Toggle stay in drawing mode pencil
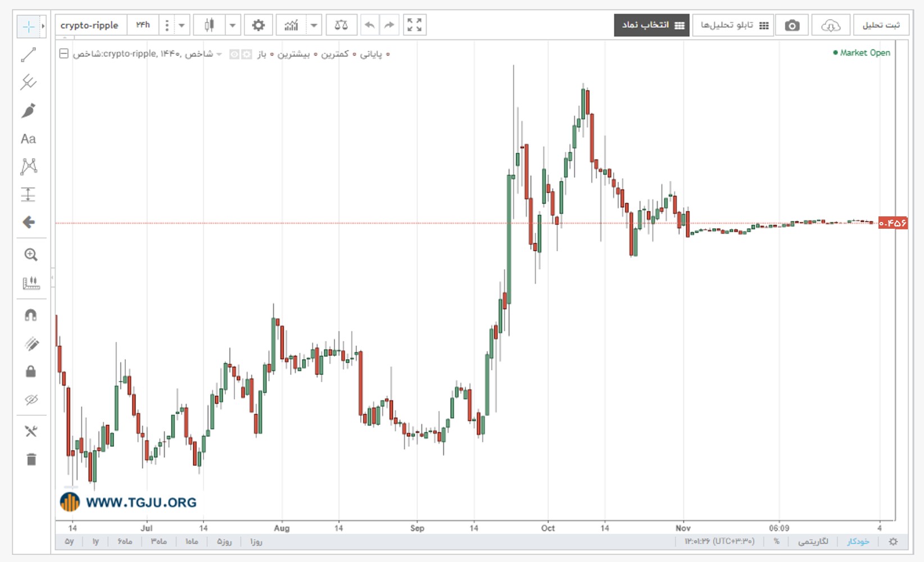Viewport: 924px width, 562px height. pos(31,343)
